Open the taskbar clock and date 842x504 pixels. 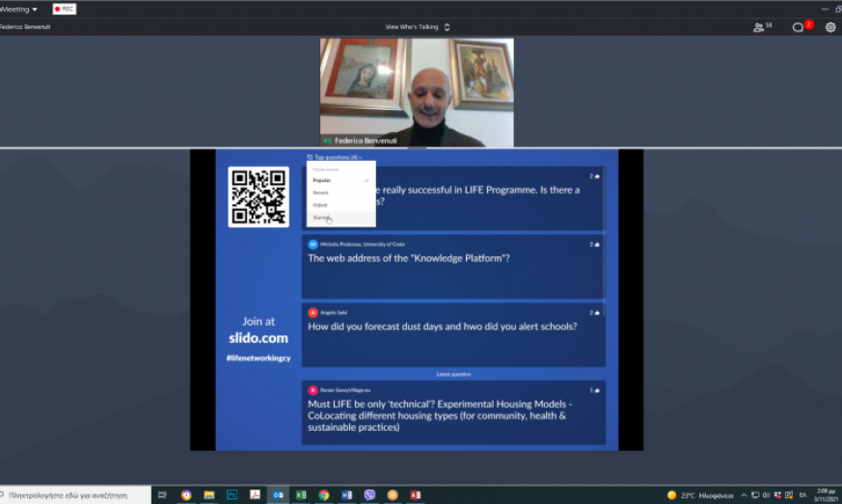[827, 495]
